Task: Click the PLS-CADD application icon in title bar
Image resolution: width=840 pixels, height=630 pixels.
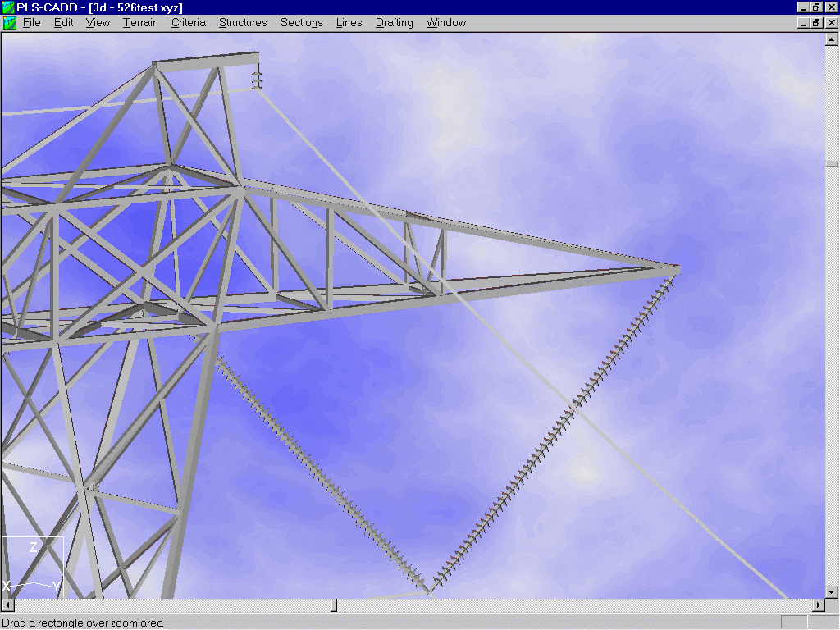Action: [7, 7]
